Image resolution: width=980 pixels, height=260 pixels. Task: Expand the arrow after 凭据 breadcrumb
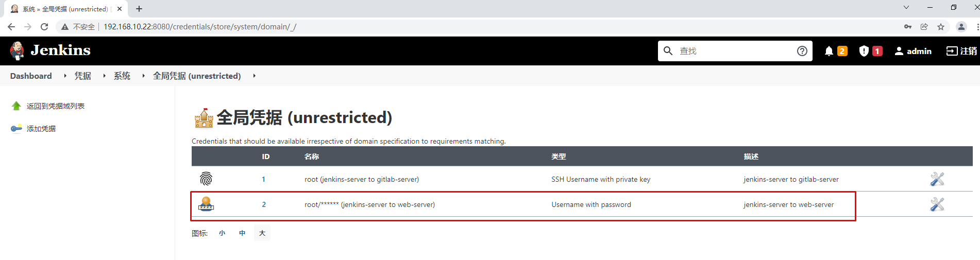point(105,76)
